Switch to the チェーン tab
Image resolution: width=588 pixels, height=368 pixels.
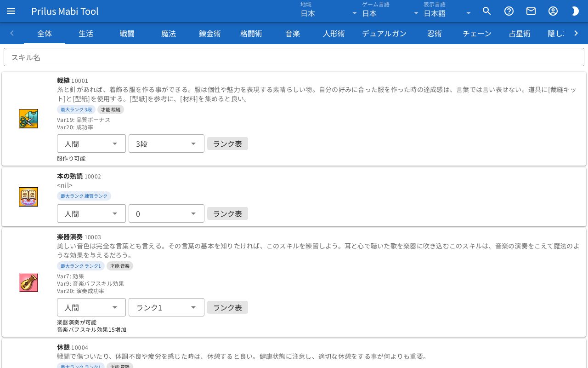point(477,33)
